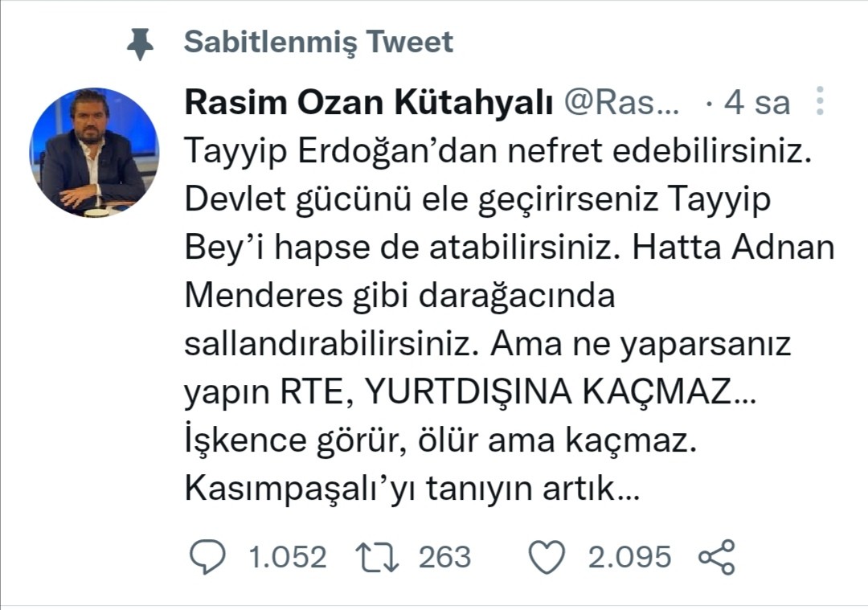Click the 263 retweets count
Viewport: 868px width, 610px height.
click(444, 556)
